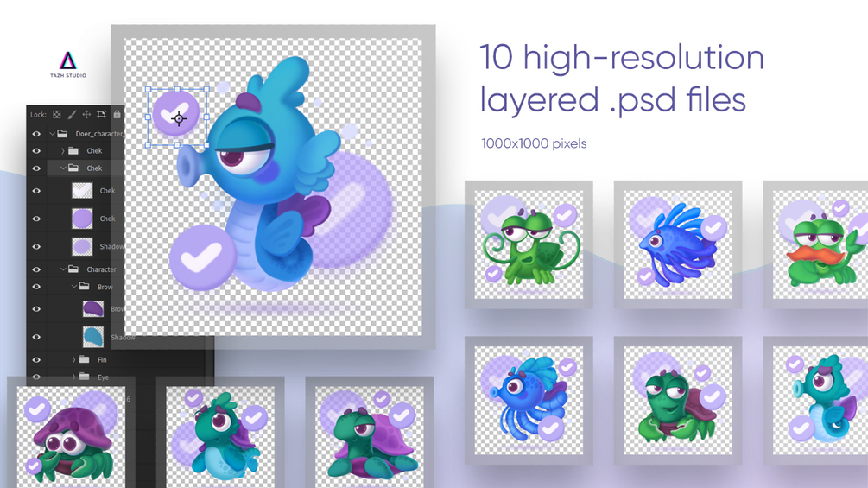Click the lock transparent pixels icon
The width and height of the screenshot is (868, 488).
pos(56,115)
